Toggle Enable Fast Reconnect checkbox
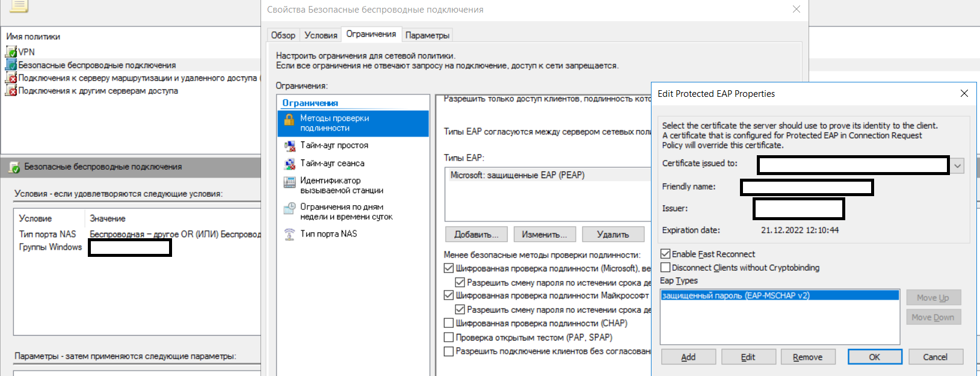This screenshot has height=376, width=980. point(665,254)
